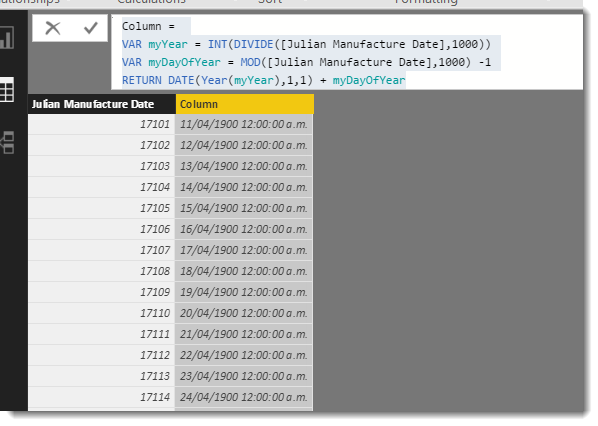Select the Julian Manufacture Date column header
The width and height of the screenshot is (598, 426).
tap(101, 104)
